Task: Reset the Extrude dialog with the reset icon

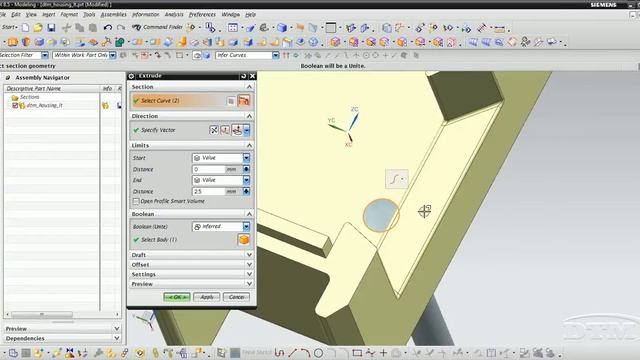Action: [244, 76]
